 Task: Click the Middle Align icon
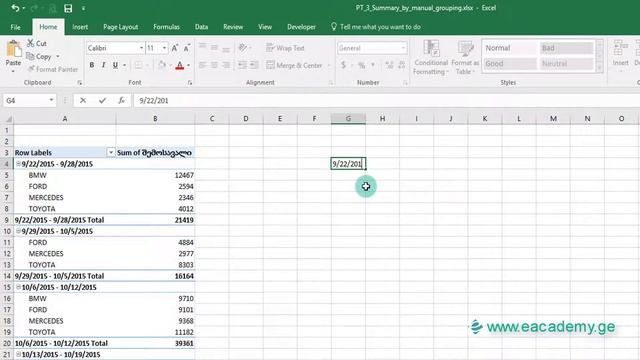pyautogui.click(x=214, y=47)
